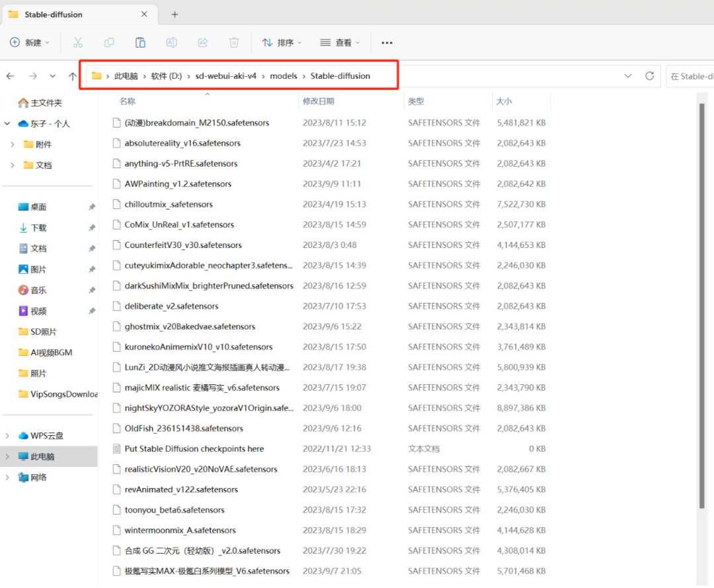Select file deliberate_v2.safetensors
This screenshot has width=714, height=588.
pyautogui.click(x=171, y=306)
